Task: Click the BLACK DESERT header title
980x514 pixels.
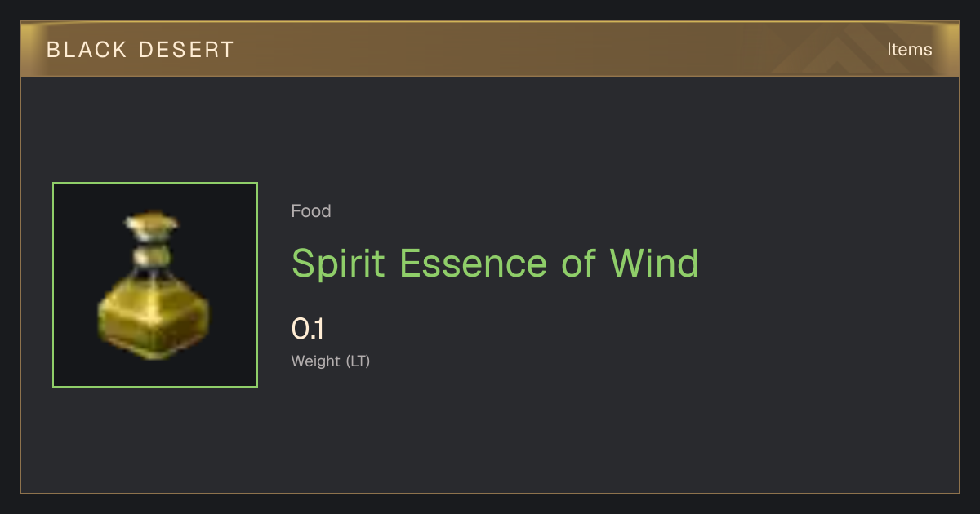Action: coord(140,50)
